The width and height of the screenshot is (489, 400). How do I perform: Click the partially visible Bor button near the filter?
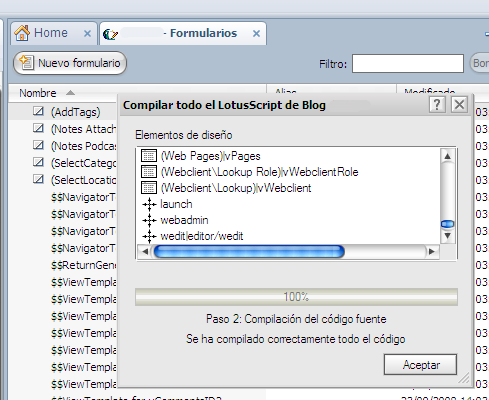click(479, 63)
